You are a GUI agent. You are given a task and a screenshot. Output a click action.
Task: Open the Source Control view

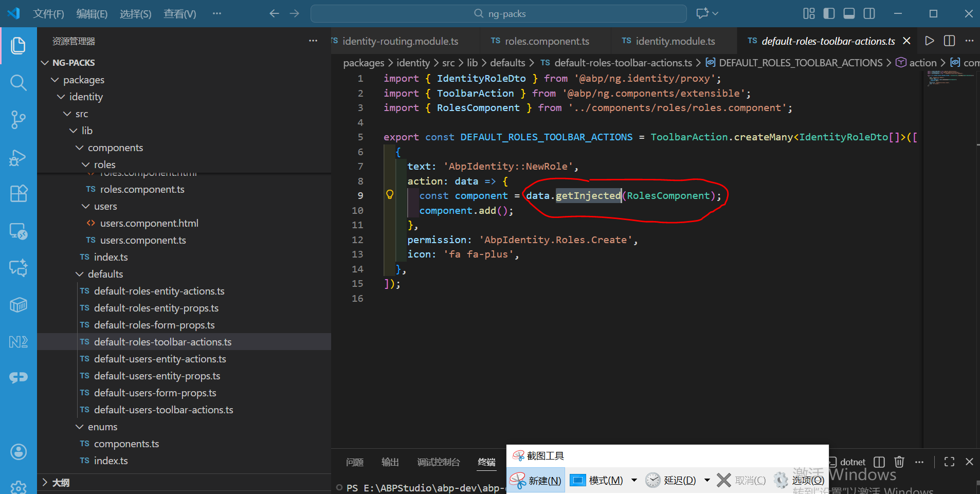(x=19, y=119)
